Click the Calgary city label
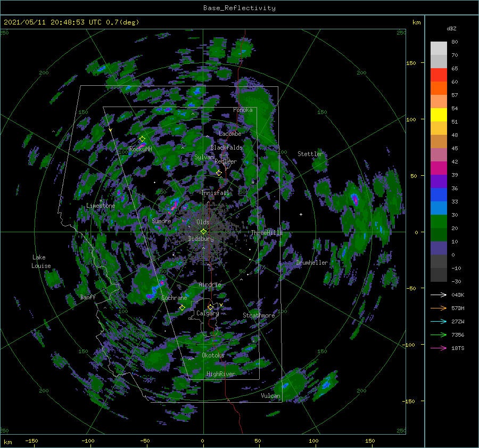 [x=208, y=313]
